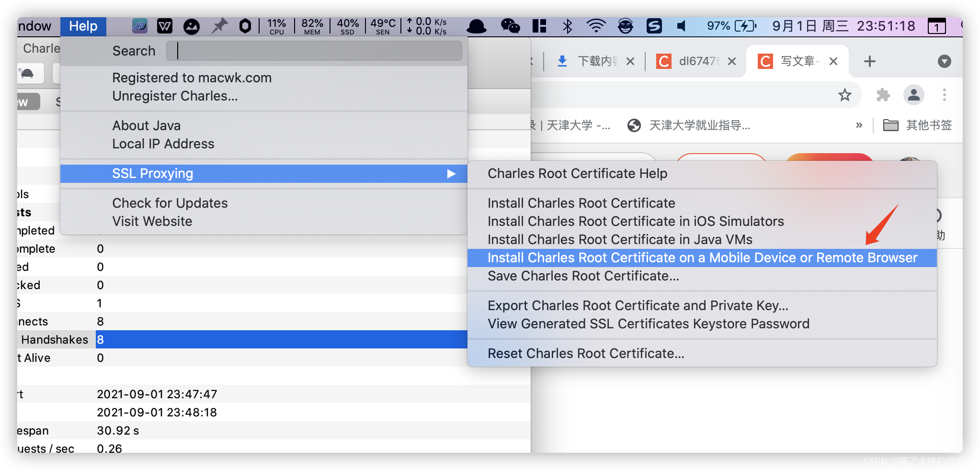Expand the bookmarks overflow chevron
The image size is (980, 470).
[859, 125]
